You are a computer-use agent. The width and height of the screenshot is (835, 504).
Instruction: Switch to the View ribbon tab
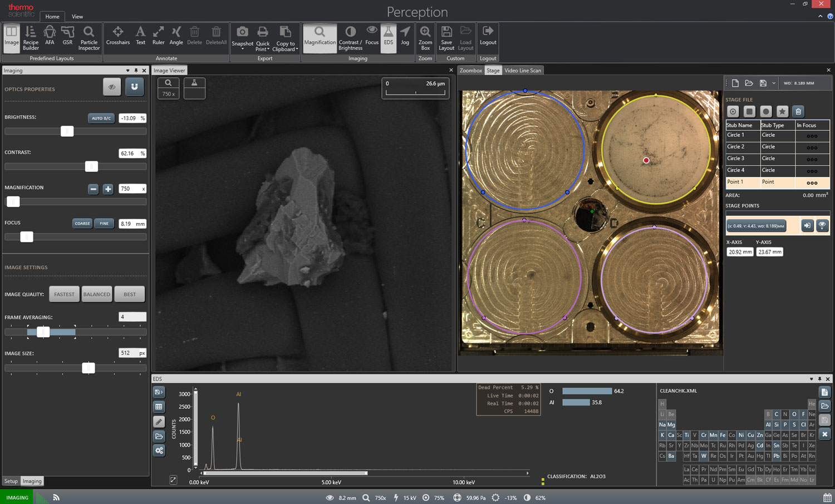click(77, 17)
